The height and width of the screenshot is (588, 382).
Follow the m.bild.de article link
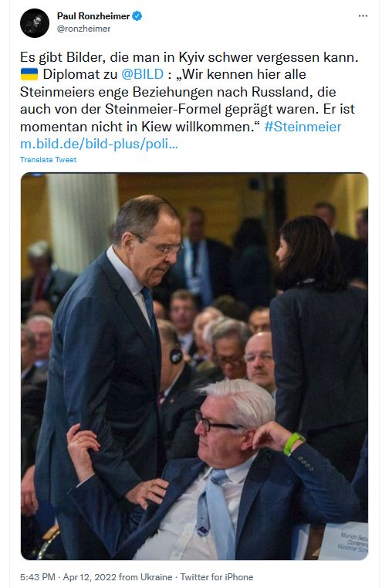click(x=99, y=144)
